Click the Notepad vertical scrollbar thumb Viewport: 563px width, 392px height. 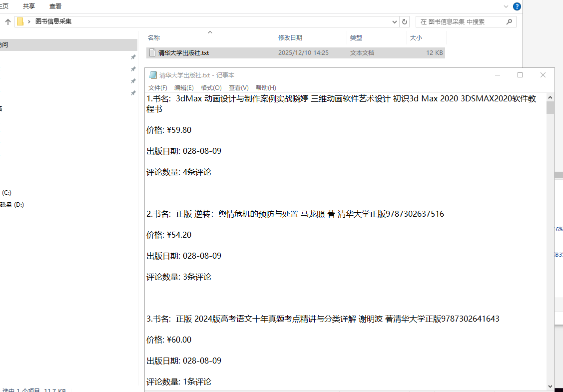click(x=550, y=108)
